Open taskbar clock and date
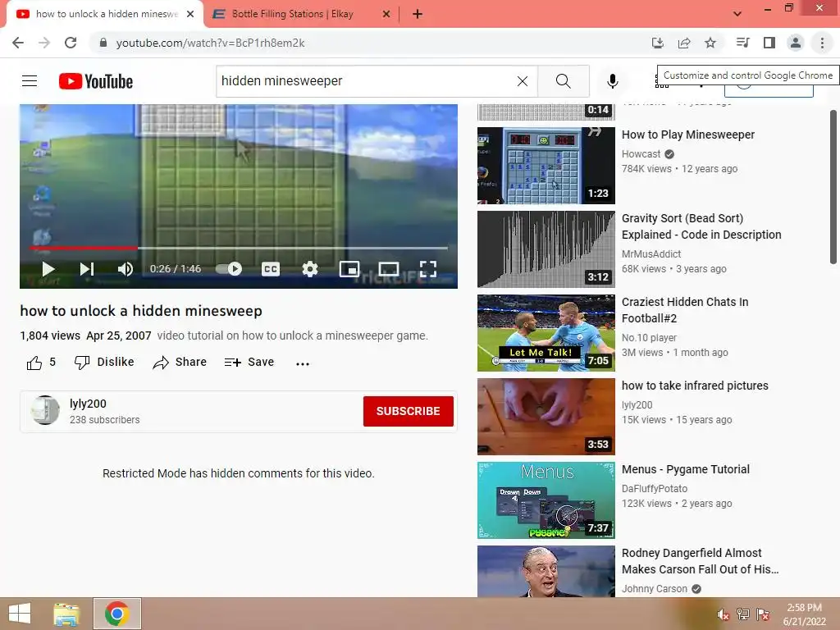The image size is (840, 630). coord(804,614)
